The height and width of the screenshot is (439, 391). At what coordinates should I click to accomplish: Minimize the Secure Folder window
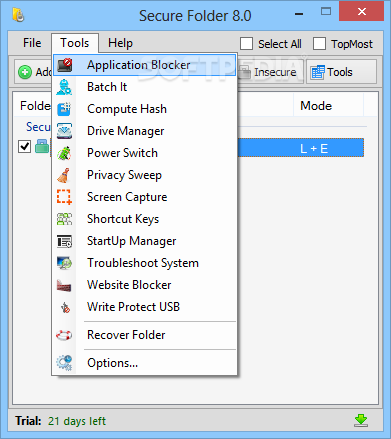[x=299, y=14]
